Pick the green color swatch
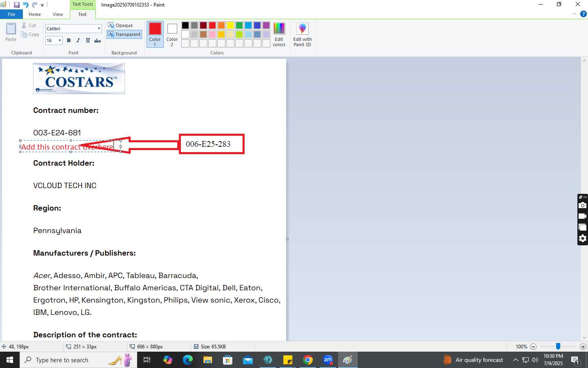The height and width of the screenshot is (368, 588). [239, 25]
